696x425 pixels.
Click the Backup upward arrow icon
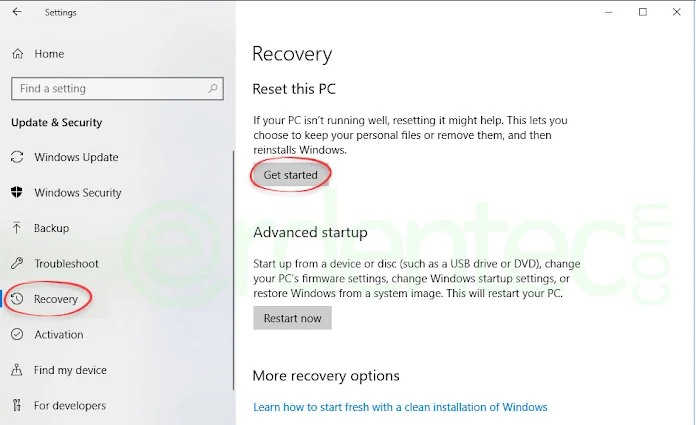(x=17, y=228)
